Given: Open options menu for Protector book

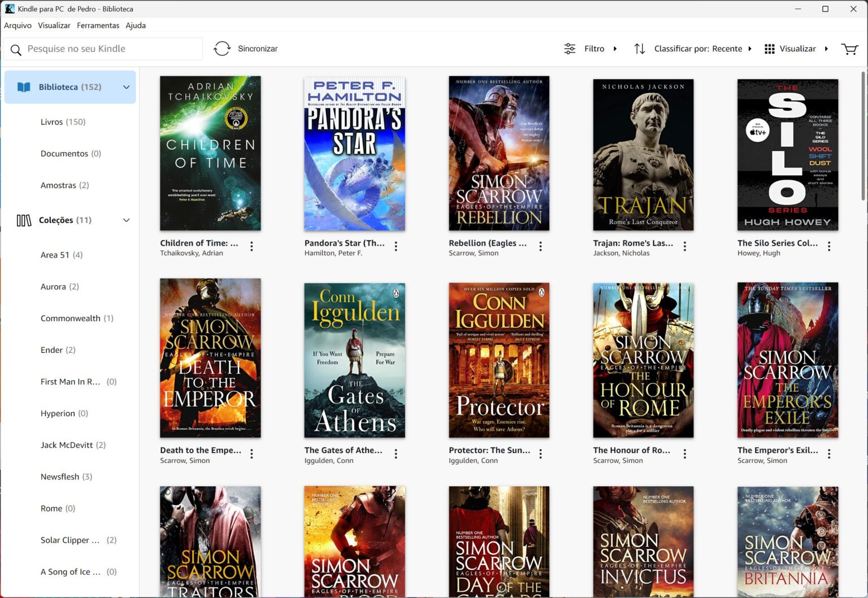Looking at the screenshot, I should (x=540, y=453).
